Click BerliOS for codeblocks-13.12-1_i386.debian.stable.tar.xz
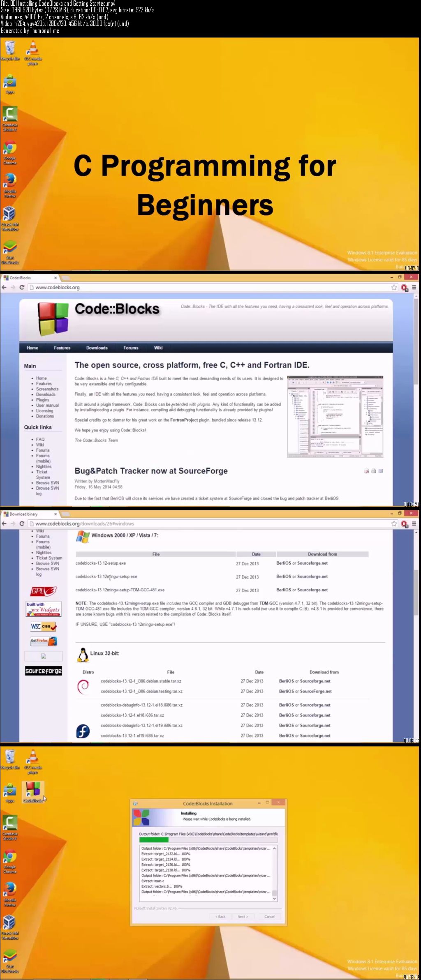The image size is (421, 980). pos(287,681)
